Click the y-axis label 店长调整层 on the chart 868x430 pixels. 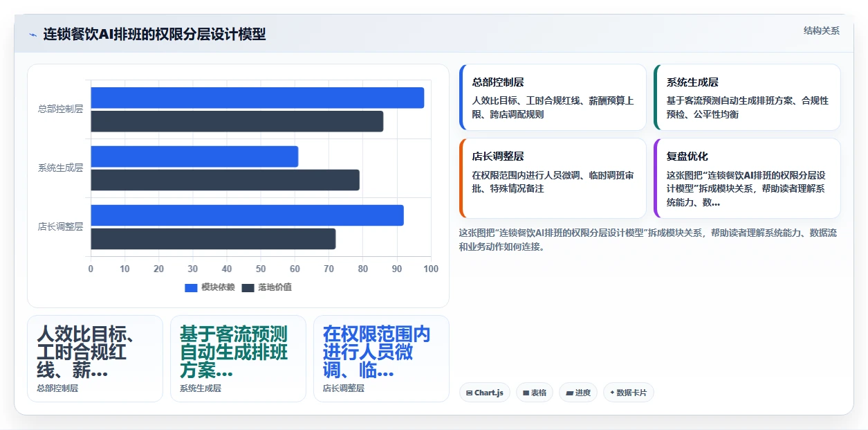coord(60,226)
